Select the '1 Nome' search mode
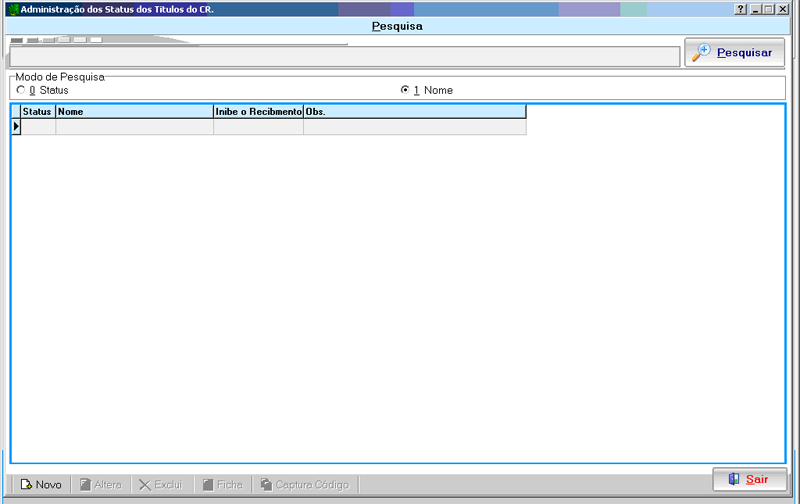The width and height of the screenshot is (800, 504). (405, 90)
